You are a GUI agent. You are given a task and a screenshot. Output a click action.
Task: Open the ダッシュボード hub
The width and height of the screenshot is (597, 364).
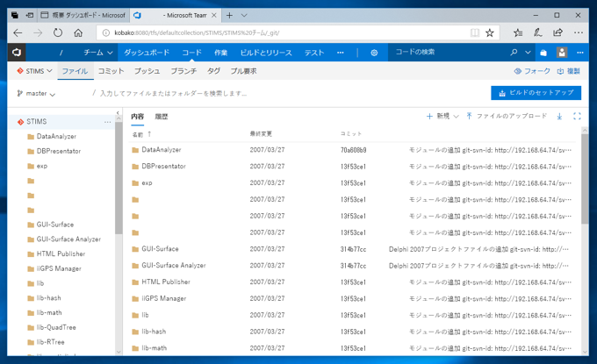[x=147, y=53]
